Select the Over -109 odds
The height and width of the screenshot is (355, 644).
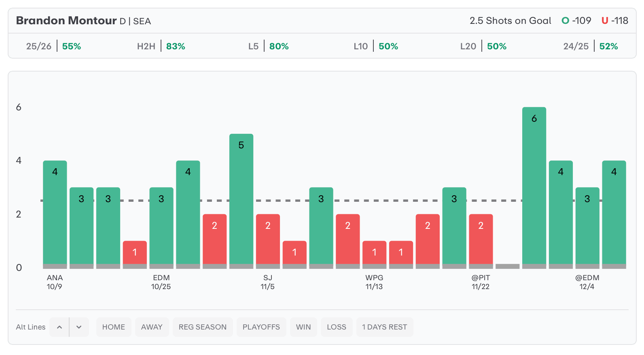tap(576, 21)
